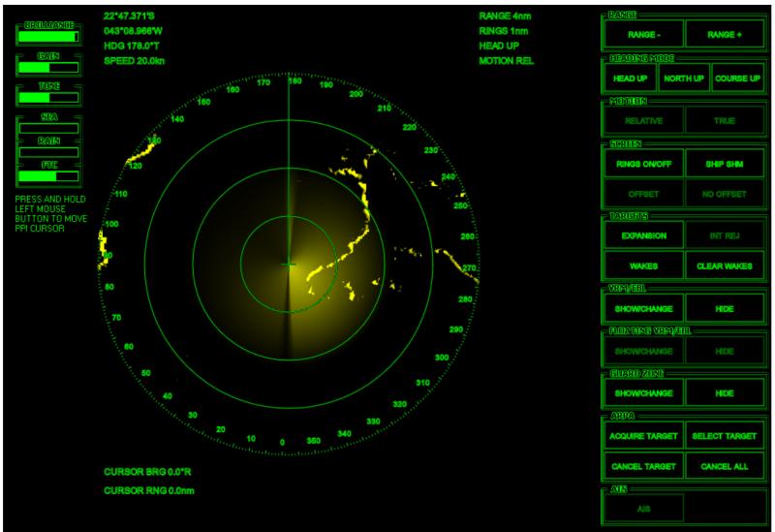This screenshot has width=775, height=532.
Task: Select COURSE UP heading mode
Action: pyautogui.click(x=737, y=78)
